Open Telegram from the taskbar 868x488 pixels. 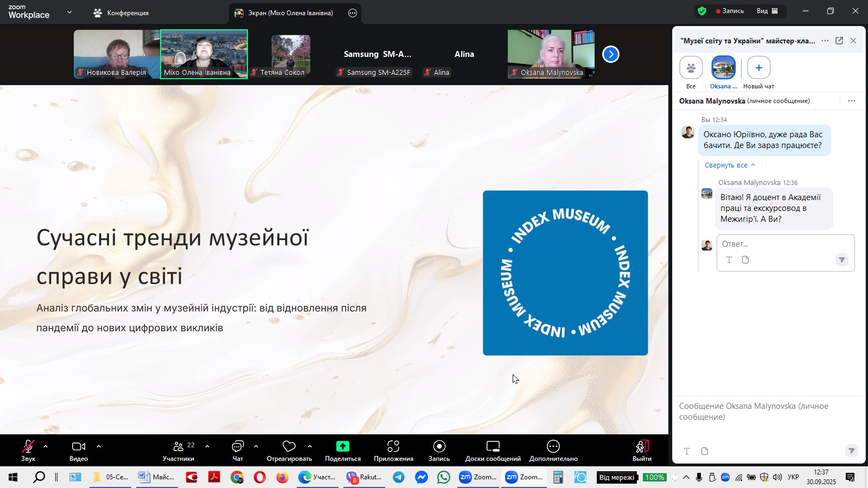click(399, 478)
